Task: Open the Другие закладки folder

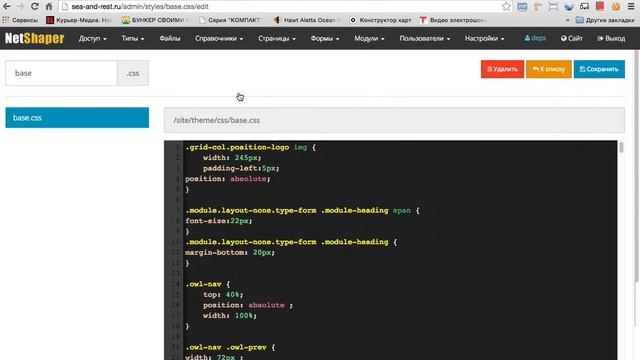Action: pyautogui.click(x=605, y=20)
